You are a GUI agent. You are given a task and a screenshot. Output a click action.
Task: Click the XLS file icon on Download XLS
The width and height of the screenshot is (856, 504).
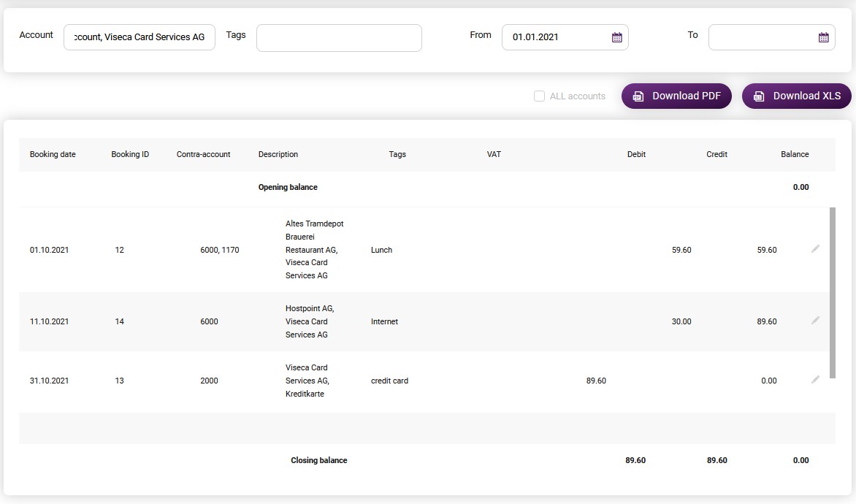point(759,96)
